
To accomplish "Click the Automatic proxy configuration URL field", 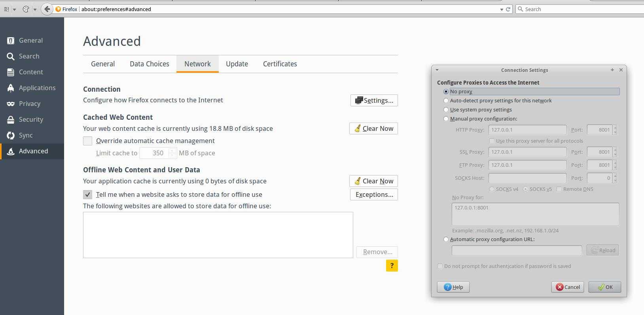I will tap(517, 250).
